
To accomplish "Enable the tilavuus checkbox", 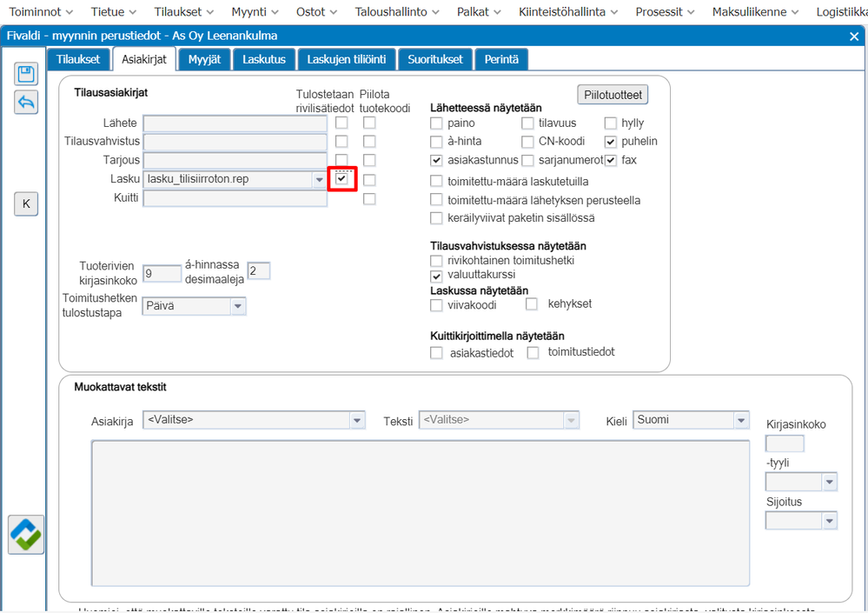I will [x=527, y=123].
